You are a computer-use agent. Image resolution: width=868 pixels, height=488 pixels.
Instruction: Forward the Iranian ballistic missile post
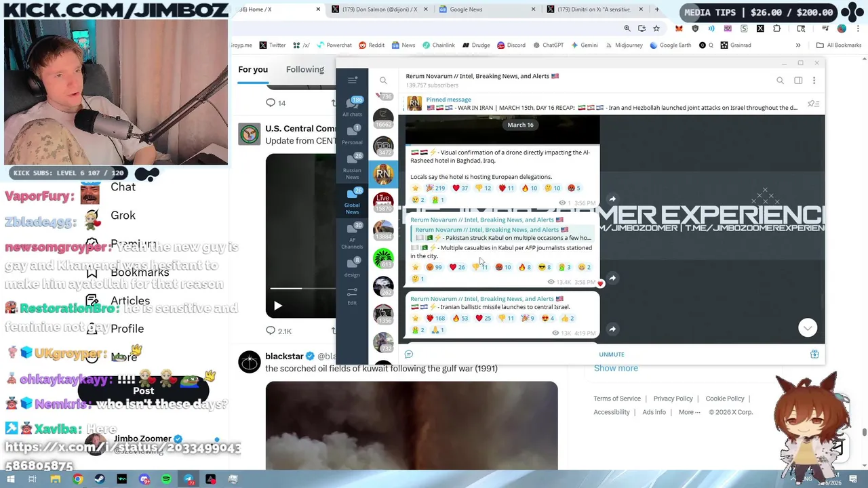612,329
